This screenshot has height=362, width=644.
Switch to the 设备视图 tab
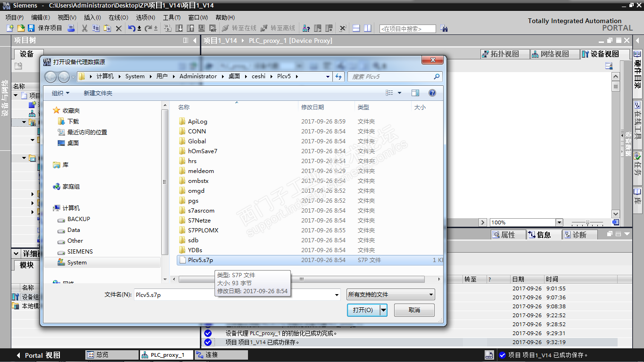click(x=605, y=54)
